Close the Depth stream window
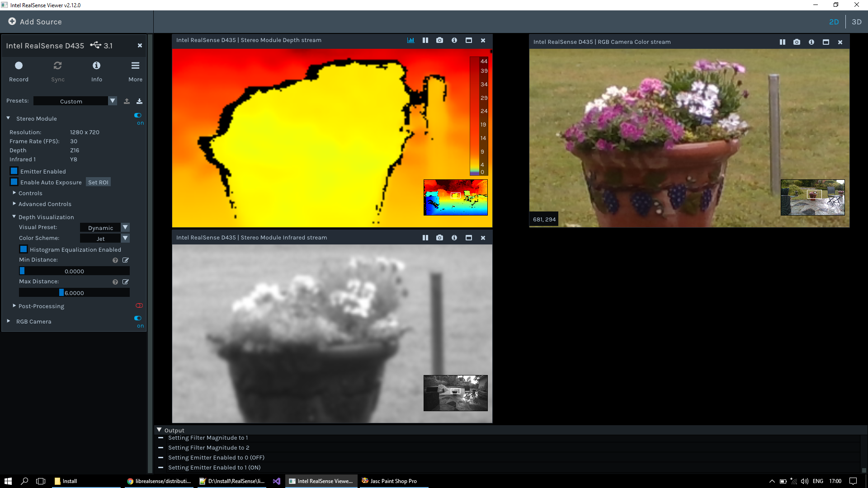Viewport: 868px width, 488px height. pos(483,40)
